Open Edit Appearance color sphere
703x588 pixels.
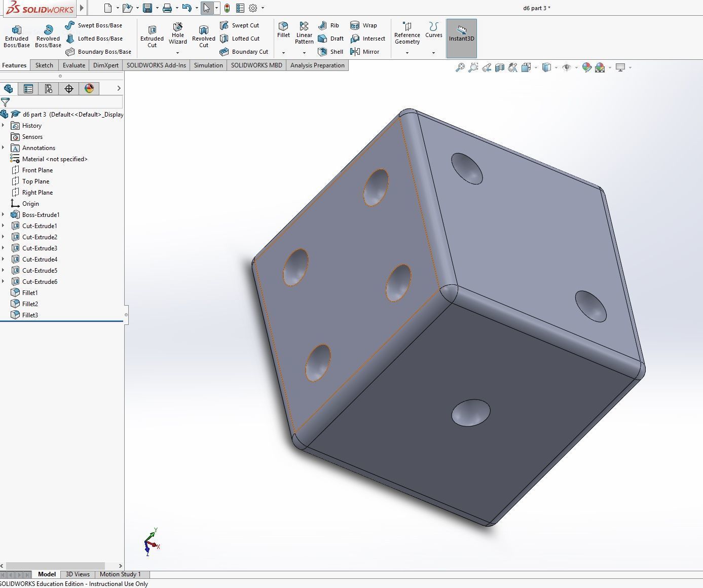587,67
